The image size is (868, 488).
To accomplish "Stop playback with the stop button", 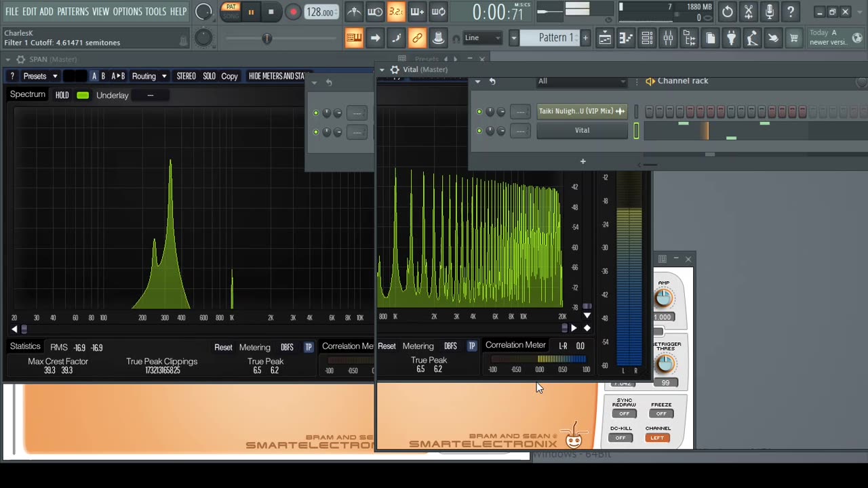I will [x=271, y=12].
